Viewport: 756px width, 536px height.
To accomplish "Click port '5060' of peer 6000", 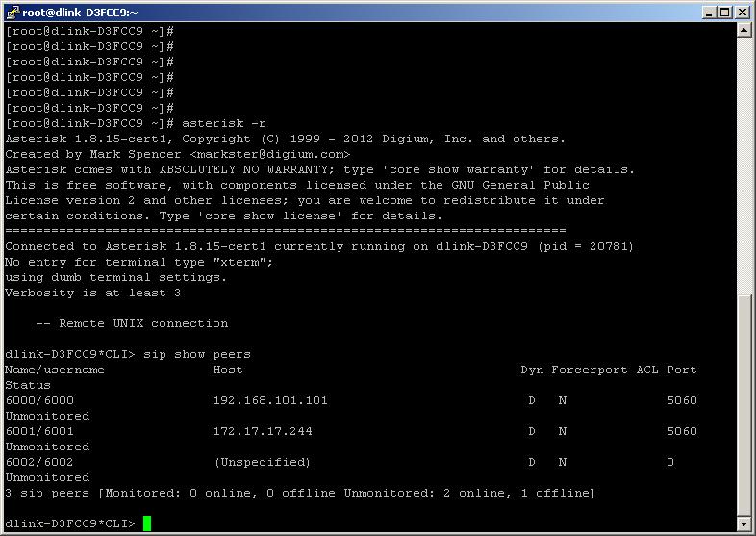I will click(682, 400).
